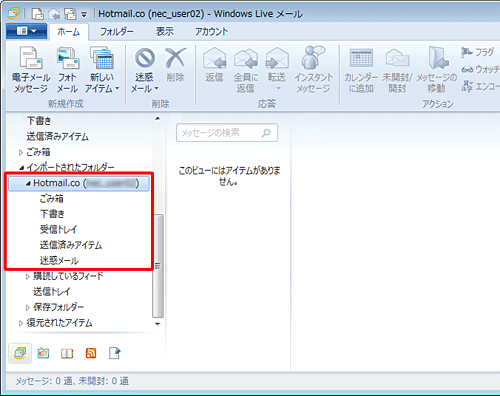Select ごみ箱 under Hotmail.co
Viewport: 500px width, 396px height.
[52, 199]
